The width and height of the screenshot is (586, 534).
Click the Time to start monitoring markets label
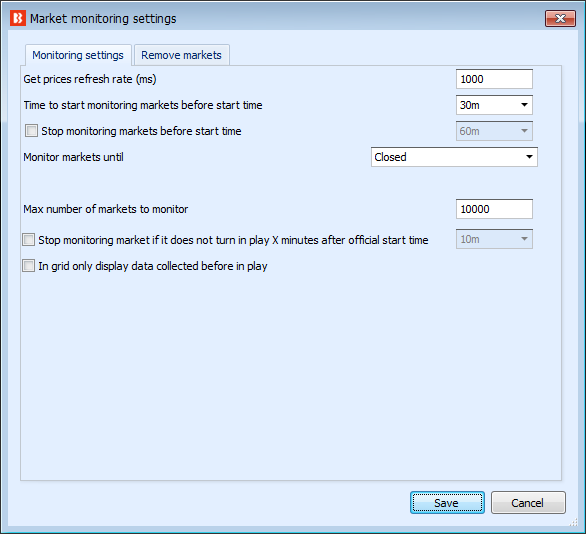(x=143, y=105)
